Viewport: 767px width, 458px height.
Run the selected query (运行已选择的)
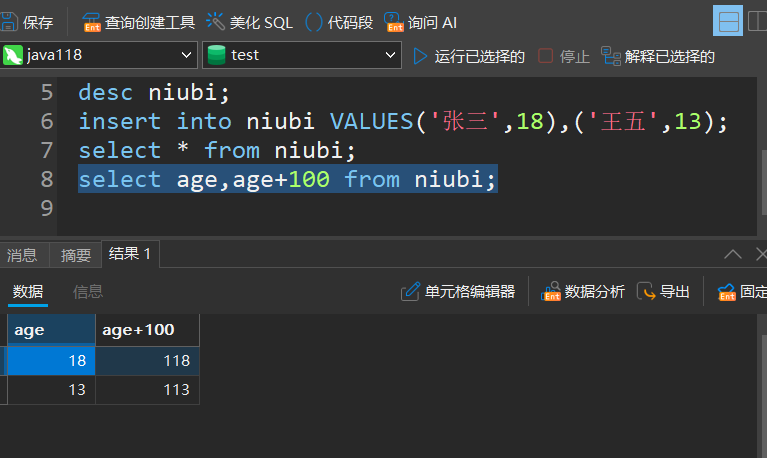pyautogui.click(x=469, y=56)
